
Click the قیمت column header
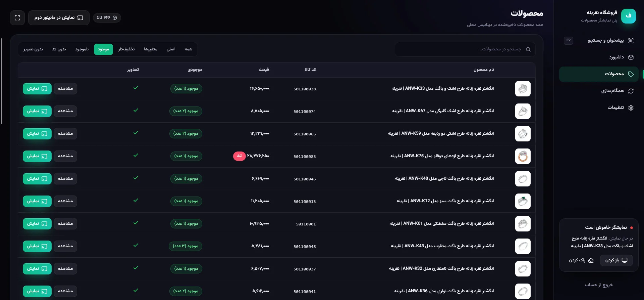(264, 70)
